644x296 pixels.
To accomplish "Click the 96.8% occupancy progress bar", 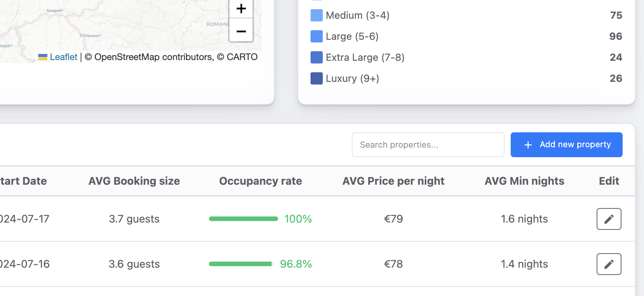I will (x=241, y=264).
